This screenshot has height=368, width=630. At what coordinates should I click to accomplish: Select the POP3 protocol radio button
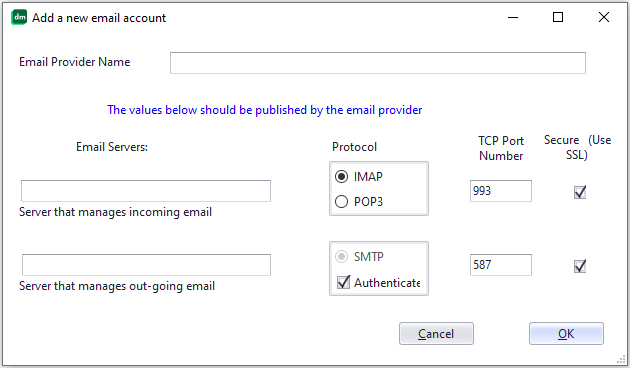click(341, 201)
